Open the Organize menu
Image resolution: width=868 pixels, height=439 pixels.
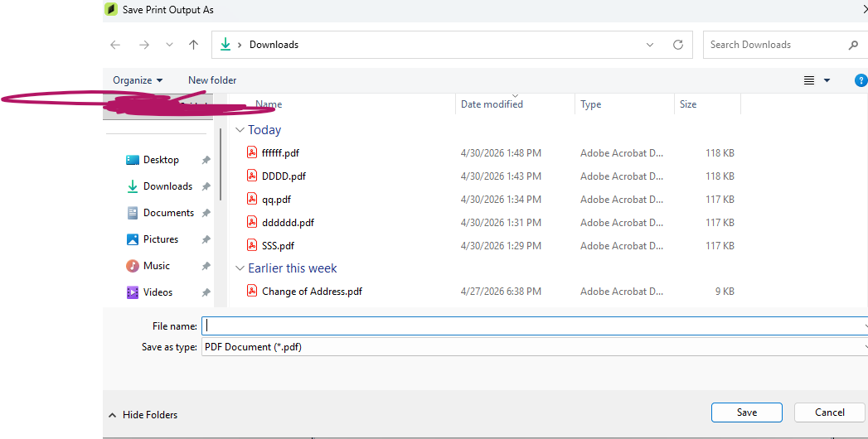[x=138, y=80]
